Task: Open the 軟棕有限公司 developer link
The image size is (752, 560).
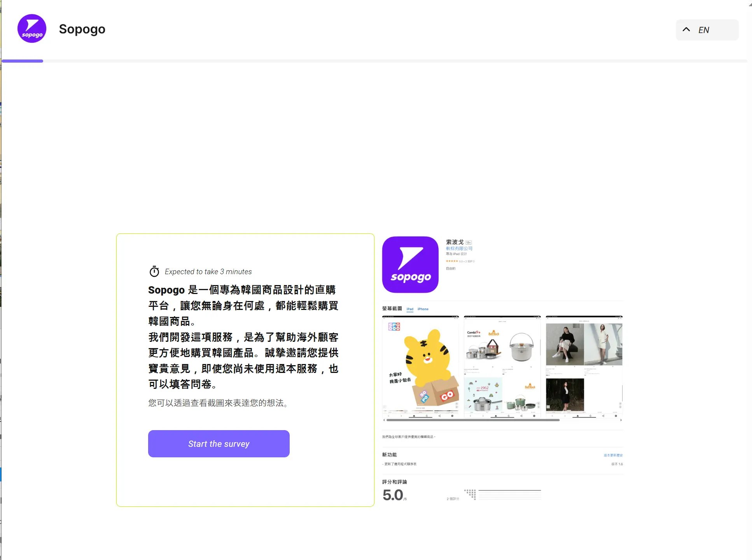Action: pos(459,248)
